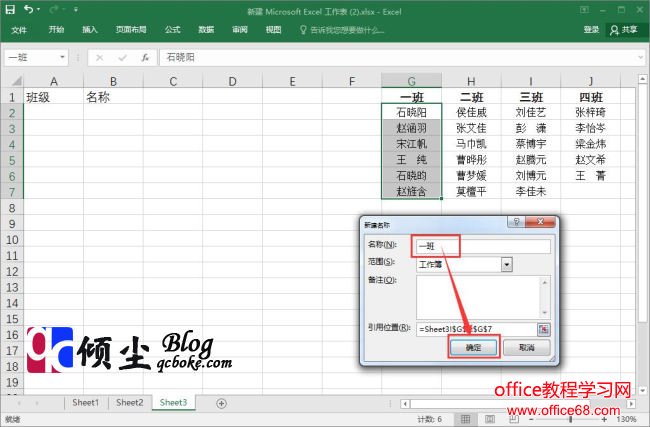Click the cell with 张梓琦
Viewport: 650px width, 427px height.
click(x=590, y=112)
